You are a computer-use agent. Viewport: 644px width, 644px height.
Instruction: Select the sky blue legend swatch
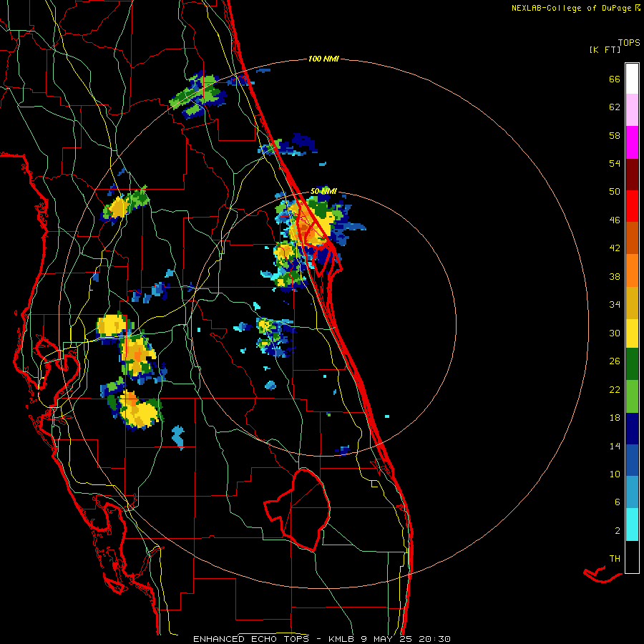coord(632,492)
